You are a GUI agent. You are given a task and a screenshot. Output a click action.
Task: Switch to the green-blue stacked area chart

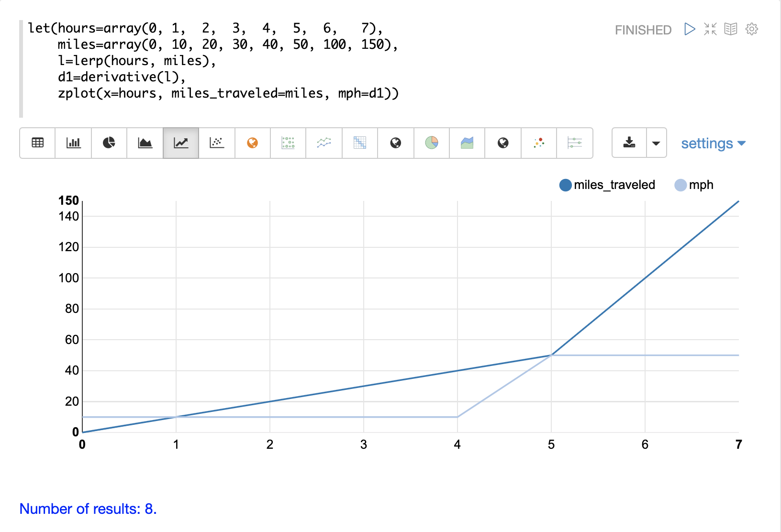pos(467,143)
